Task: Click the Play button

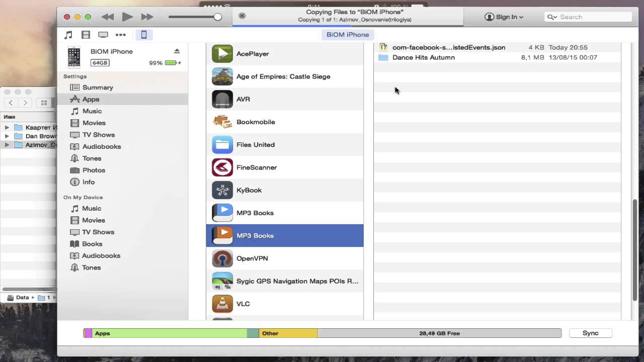Action: [x=127, y=17]
